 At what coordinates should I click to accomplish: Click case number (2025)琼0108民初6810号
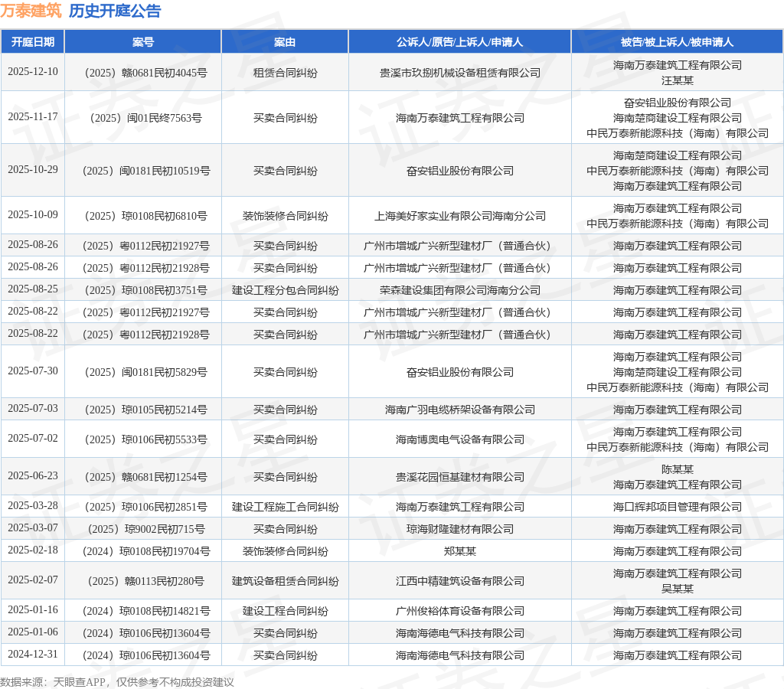(x=145, y=216)
